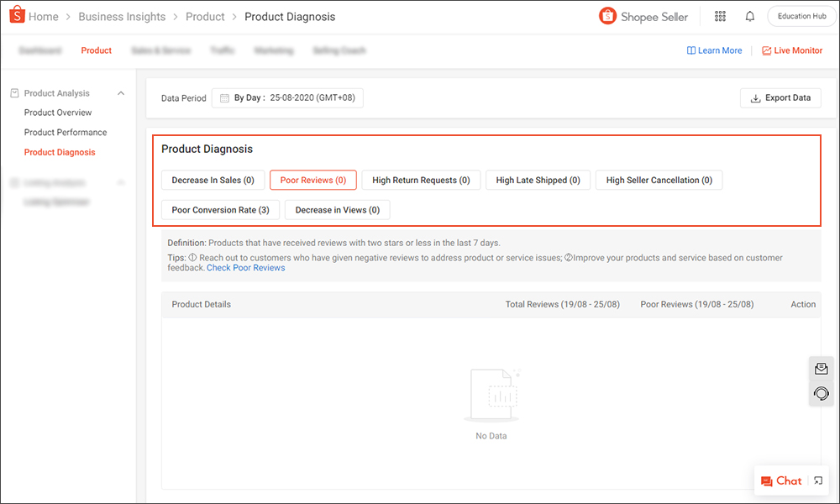Image resolution: width=840 pixels, height=504 pixels.
Task: Select the Poor Conversion Rate filter
Action: pyautogui.click(x=220, y=209)
